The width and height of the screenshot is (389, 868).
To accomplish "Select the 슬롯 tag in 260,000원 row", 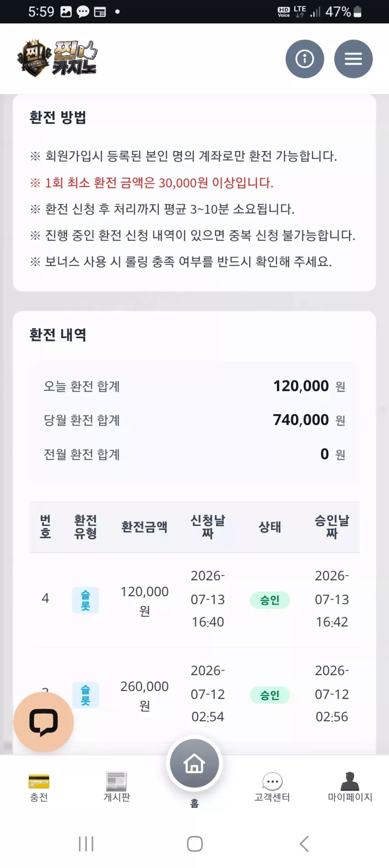I will tap(86, 695).
